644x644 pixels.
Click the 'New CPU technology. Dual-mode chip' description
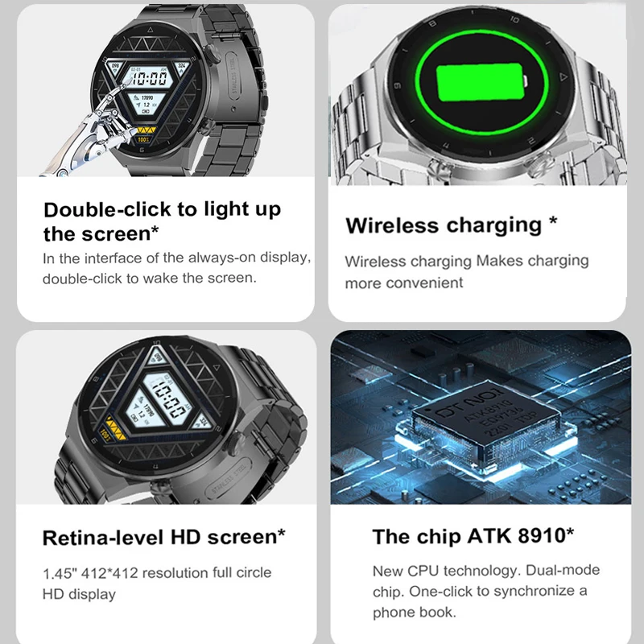486,591
